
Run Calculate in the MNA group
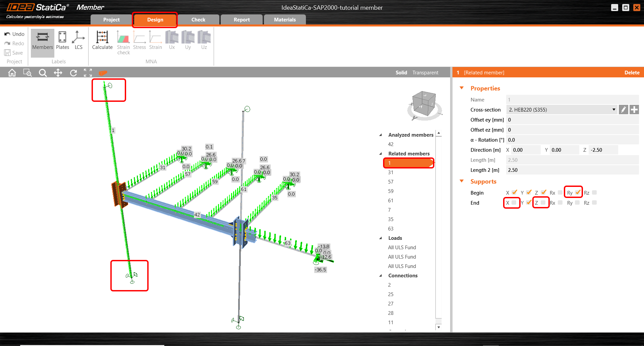pyautogui.click(x=102, y=40)
